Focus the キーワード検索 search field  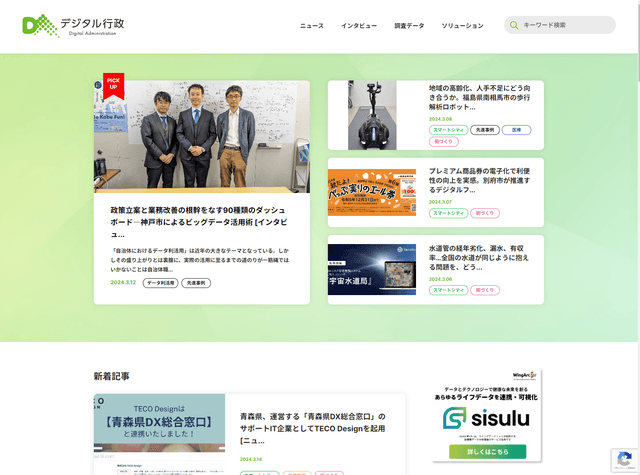click(560, 25)
